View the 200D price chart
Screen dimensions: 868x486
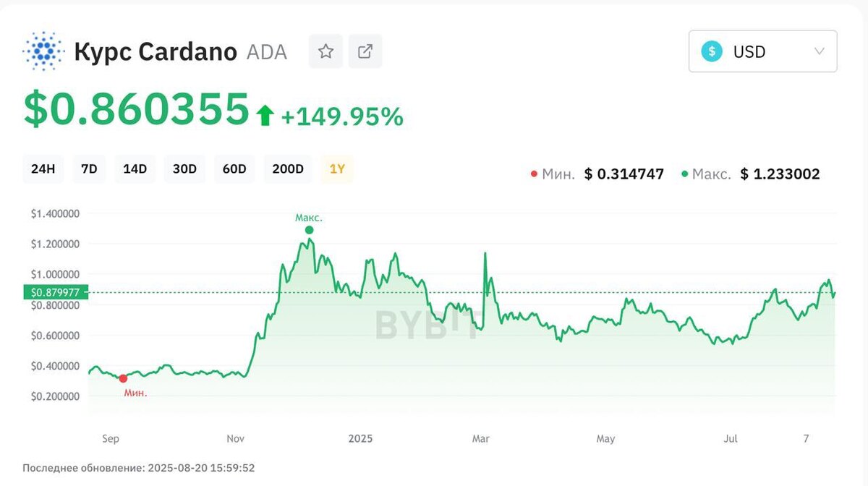point(288,169)
